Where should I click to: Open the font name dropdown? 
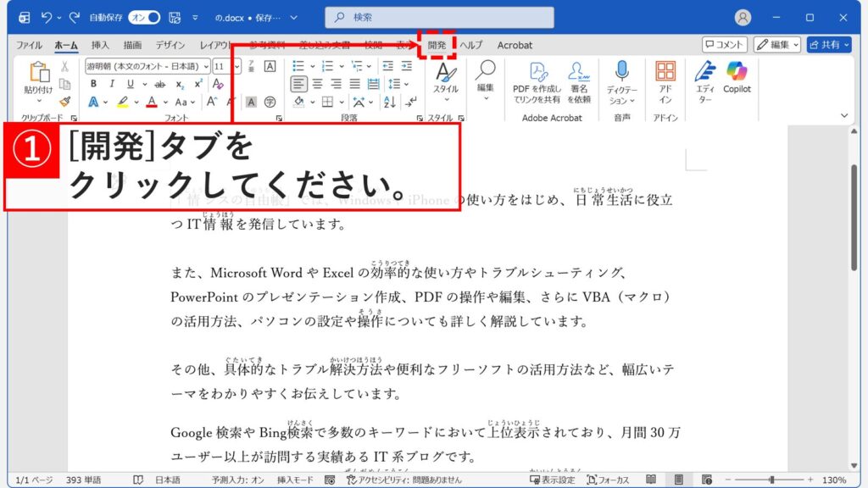206,65
